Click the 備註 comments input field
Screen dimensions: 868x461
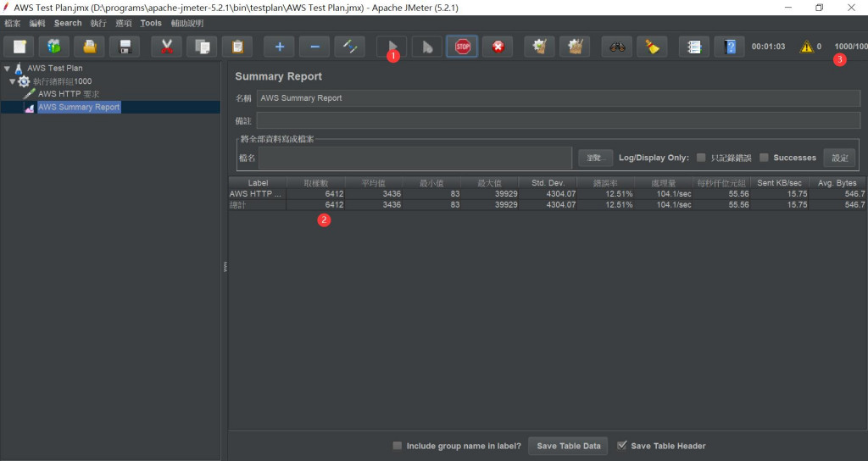[558, 120]
